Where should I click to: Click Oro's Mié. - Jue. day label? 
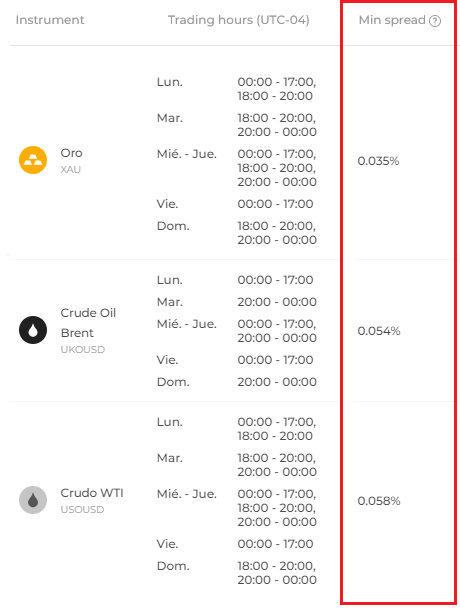(x=187, y=154)
